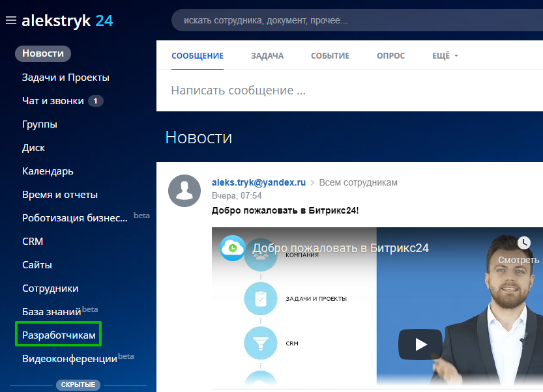Open Группы in the sidebar

click(x=40, y=124)
